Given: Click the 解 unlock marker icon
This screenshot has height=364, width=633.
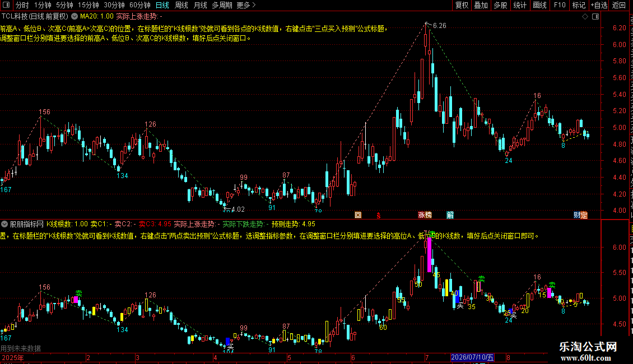Looking at the screenshot, I should (450, 215).
